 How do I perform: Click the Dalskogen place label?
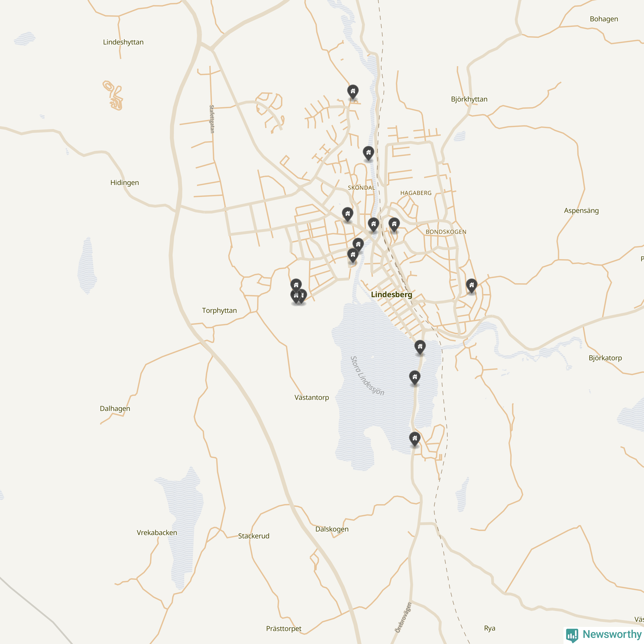pos(332,529)
